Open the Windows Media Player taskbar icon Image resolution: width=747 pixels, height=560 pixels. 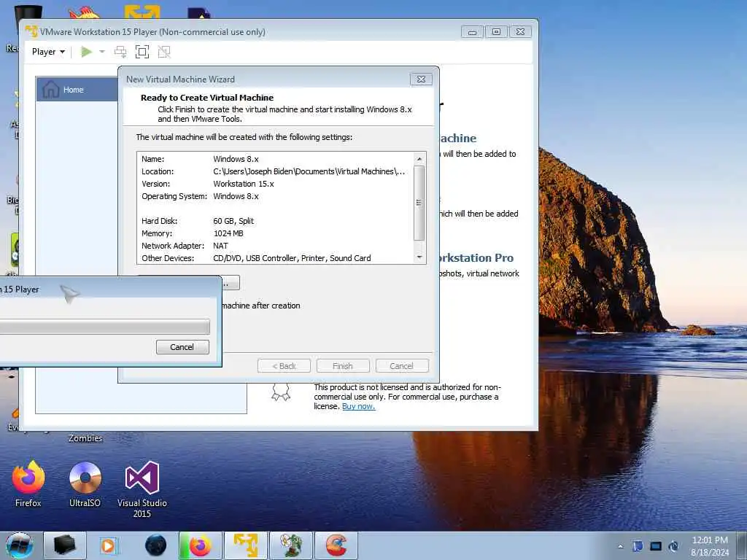point(108,545)
